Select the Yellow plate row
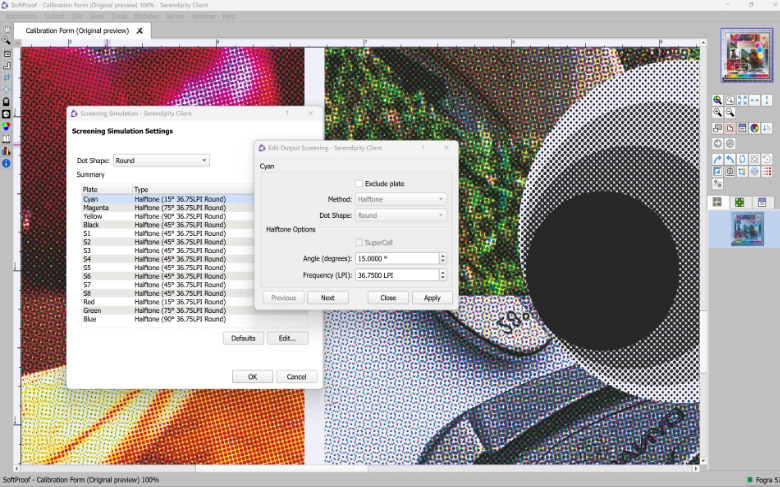 (168, 216)
